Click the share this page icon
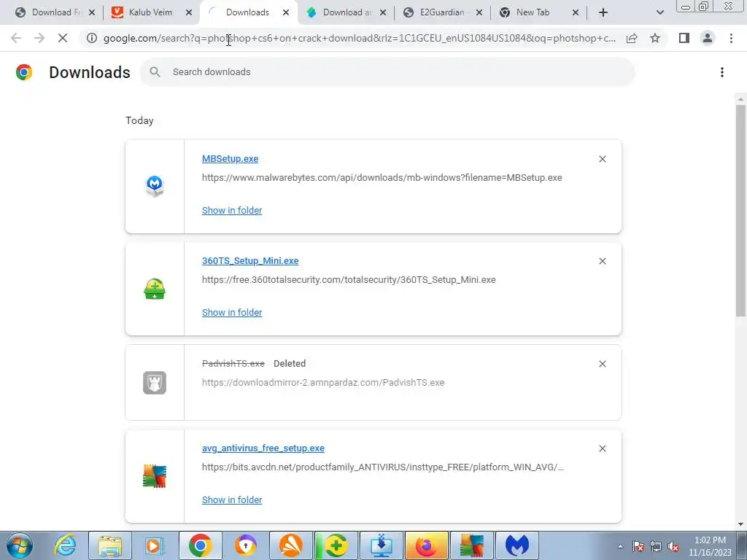747x560 pixels. pyautogui.click(x=632, y=38)
